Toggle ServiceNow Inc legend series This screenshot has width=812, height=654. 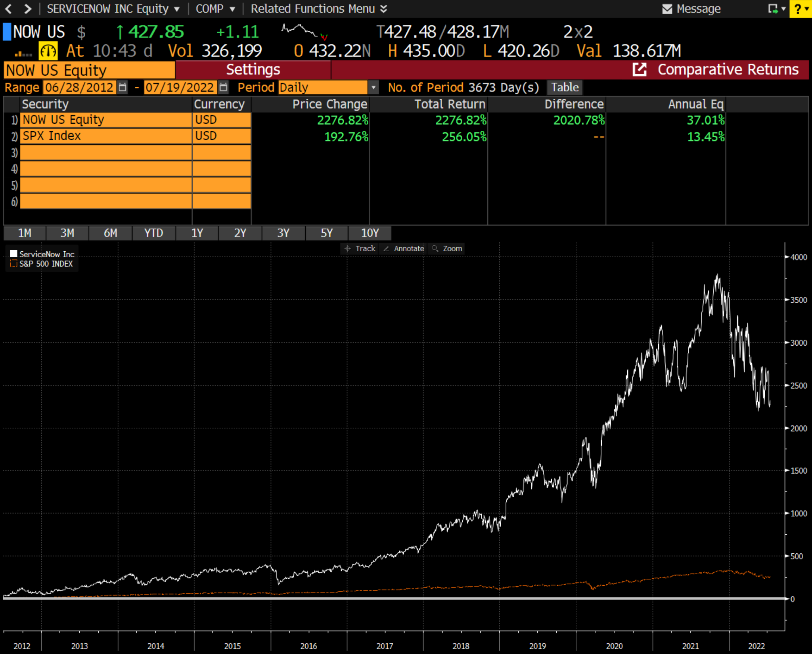point(42,254)
